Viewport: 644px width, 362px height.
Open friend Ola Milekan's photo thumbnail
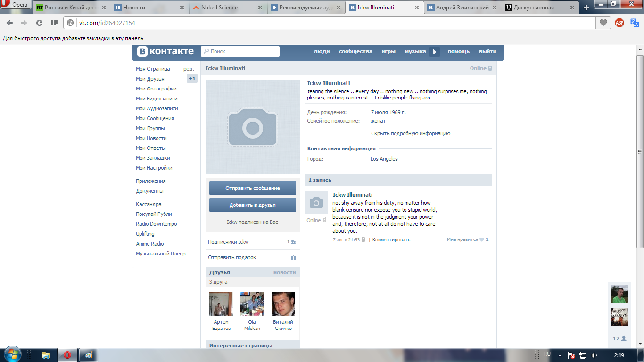[252, 304]
